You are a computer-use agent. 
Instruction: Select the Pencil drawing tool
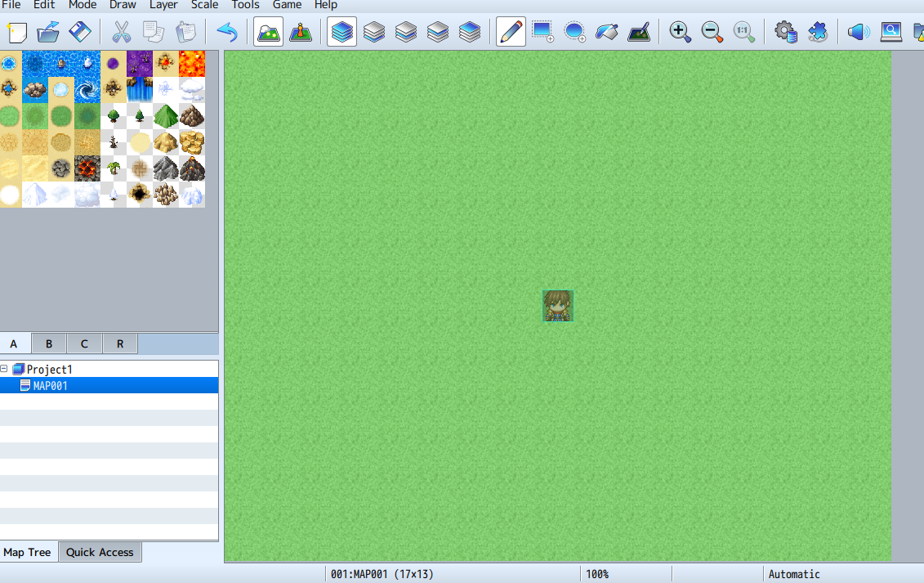[511, 32]
